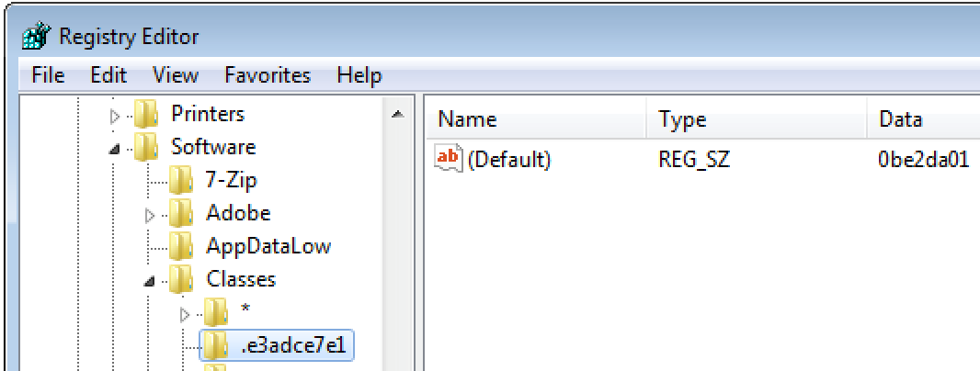The width and height of the screenshot is (980, 371).
Task: Select the Classes key label
Action: 241,278
